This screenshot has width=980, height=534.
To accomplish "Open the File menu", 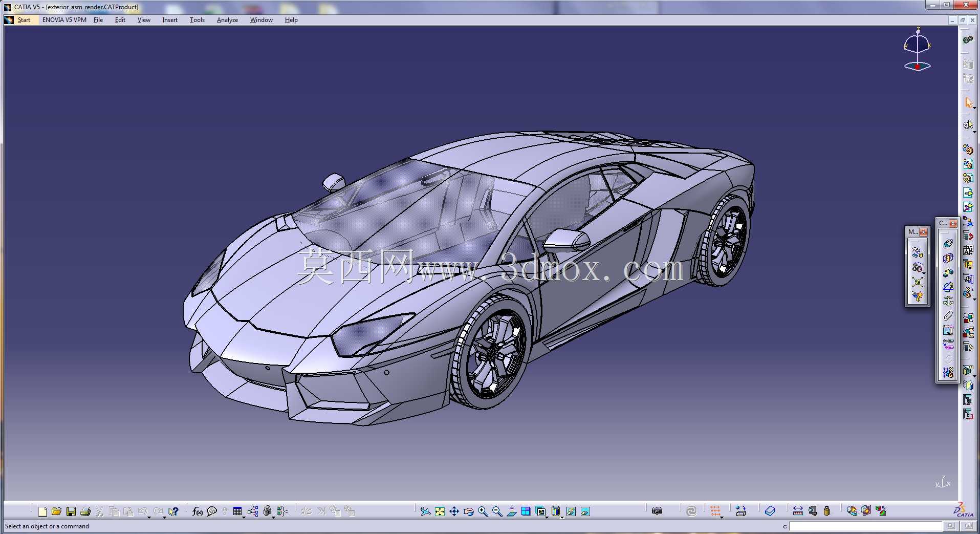I will (x=98, y=20).
